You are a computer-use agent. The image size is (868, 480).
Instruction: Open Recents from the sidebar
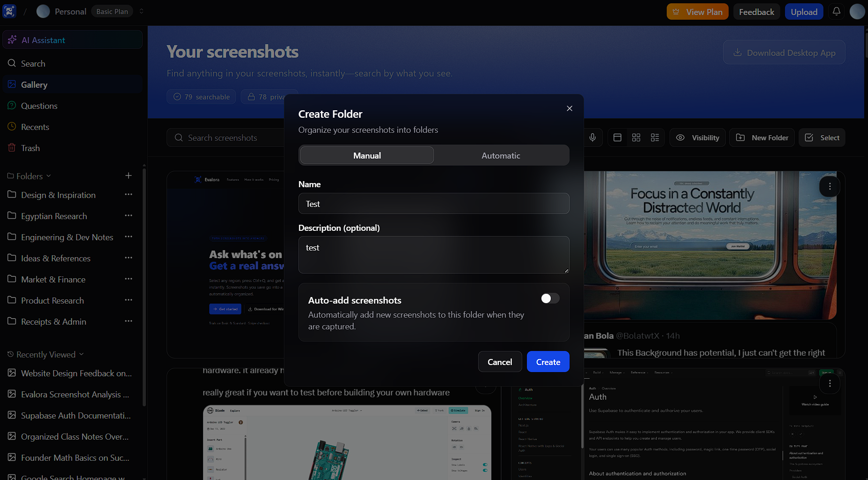(35, 127)
